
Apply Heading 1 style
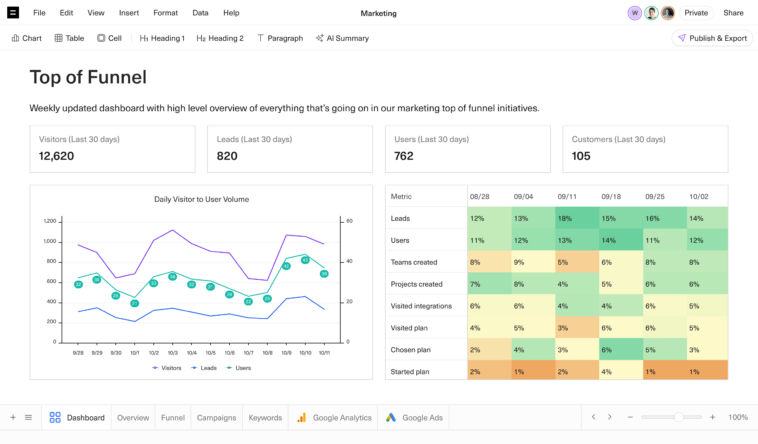point(162,38)
